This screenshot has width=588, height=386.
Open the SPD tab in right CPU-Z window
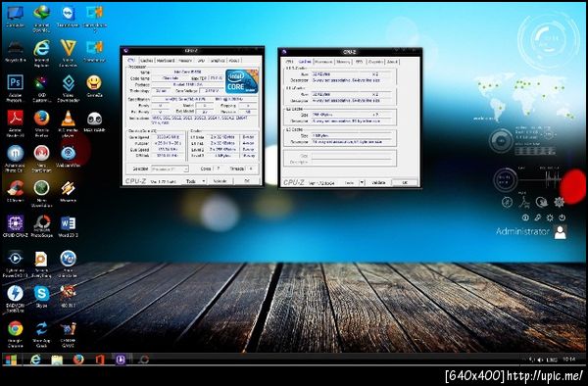pos(359,62)
